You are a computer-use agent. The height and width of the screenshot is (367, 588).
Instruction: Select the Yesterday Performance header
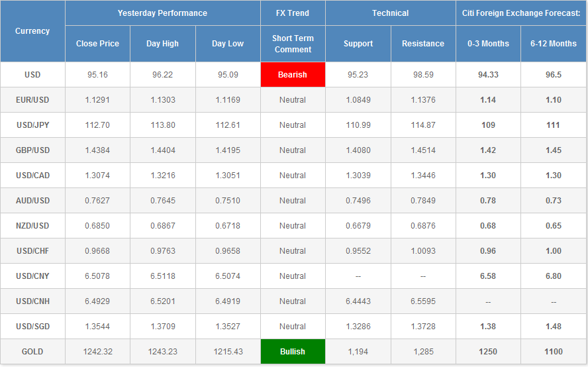[x=162, y=13]
